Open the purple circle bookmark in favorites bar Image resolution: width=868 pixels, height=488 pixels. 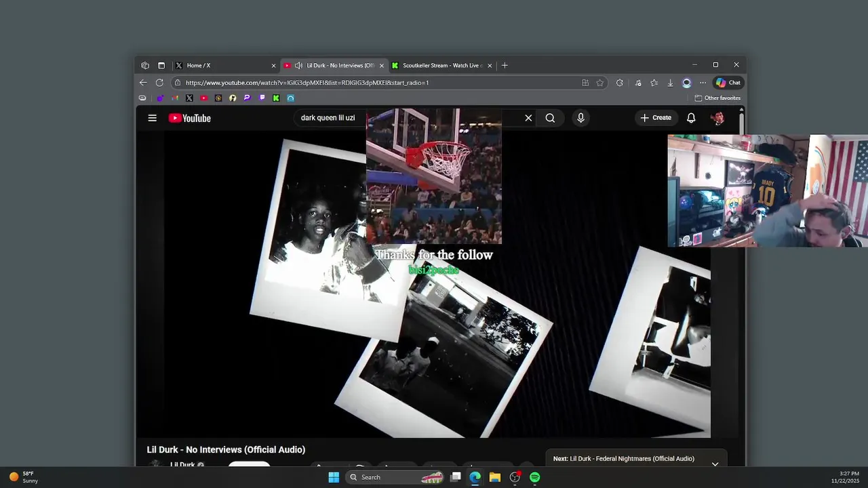160,98
